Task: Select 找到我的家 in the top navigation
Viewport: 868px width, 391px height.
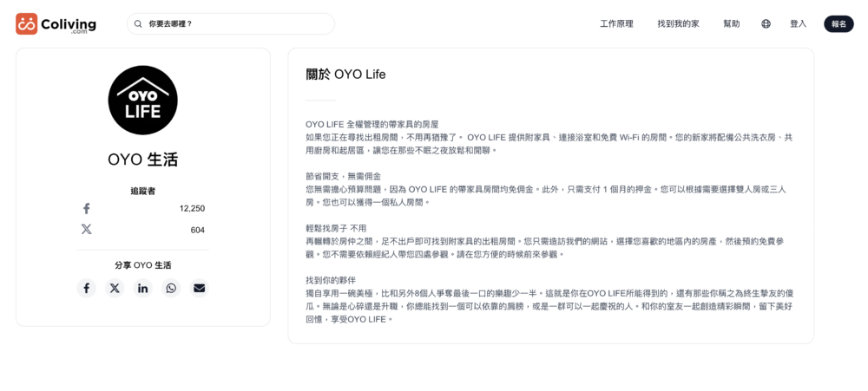Action: (x=678, y=24)
